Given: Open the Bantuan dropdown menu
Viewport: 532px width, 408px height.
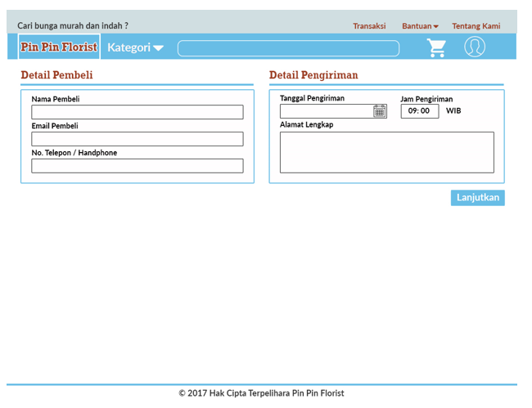Looking at the screenshot, I should 420,26.
